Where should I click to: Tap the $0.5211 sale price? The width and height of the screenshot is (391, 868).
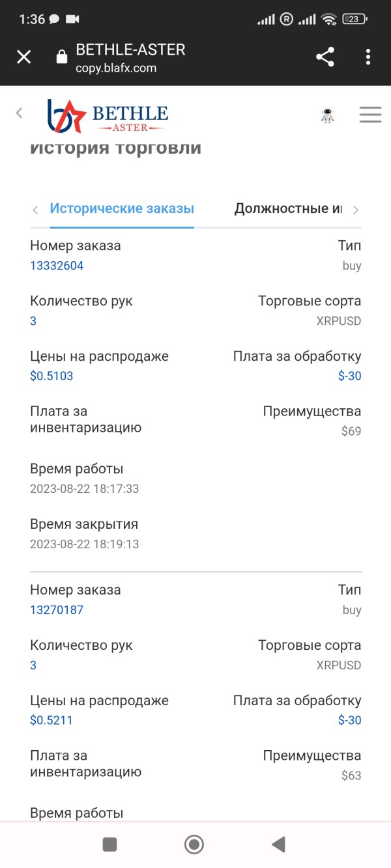pos(51,720)
